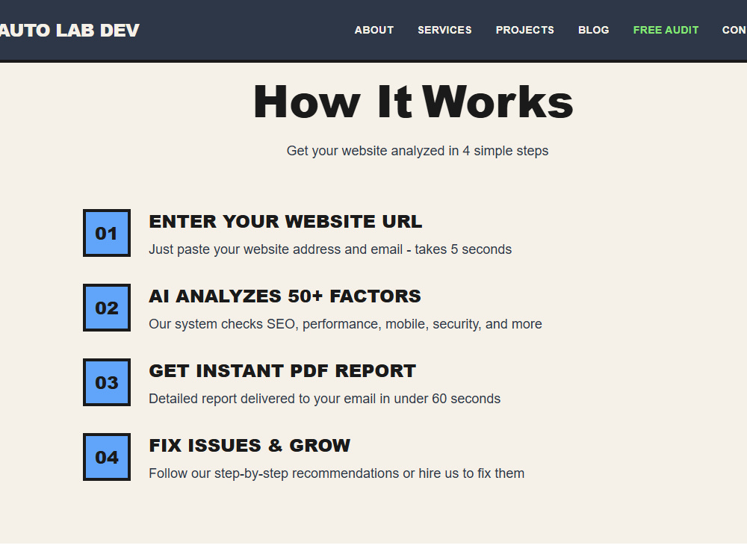747x560 pixels.
Task: Select the How It Works heading
Action: click(413, 102)
